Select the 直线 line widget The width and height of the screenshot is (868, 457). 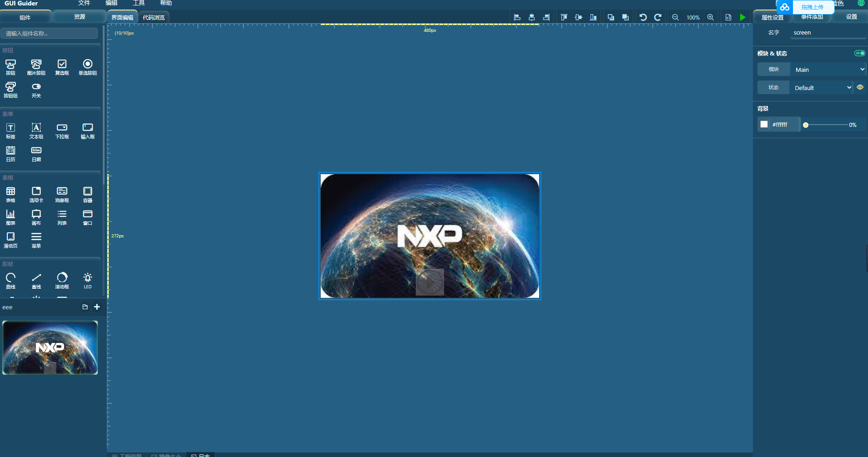click(x=36, y=281)
